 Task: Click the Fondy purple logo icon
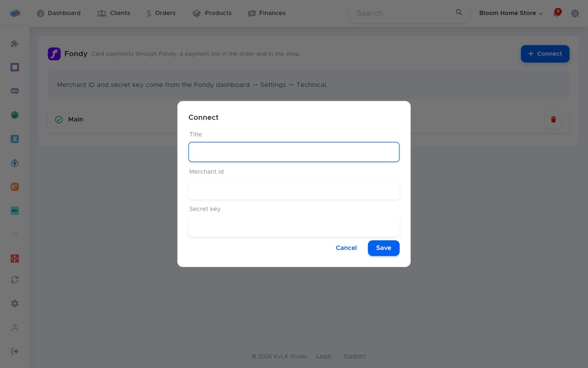54,54
